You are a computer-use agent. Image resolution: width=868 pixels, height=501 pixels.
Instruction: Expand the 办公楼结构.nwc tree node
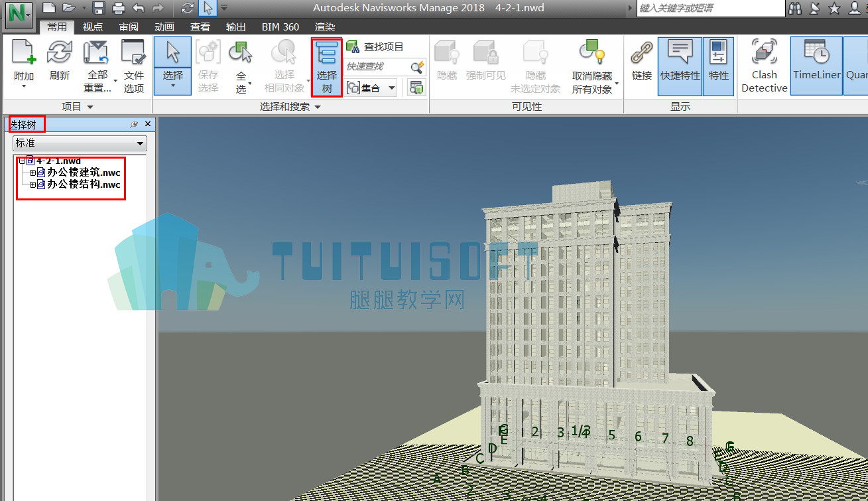[32, 184]
